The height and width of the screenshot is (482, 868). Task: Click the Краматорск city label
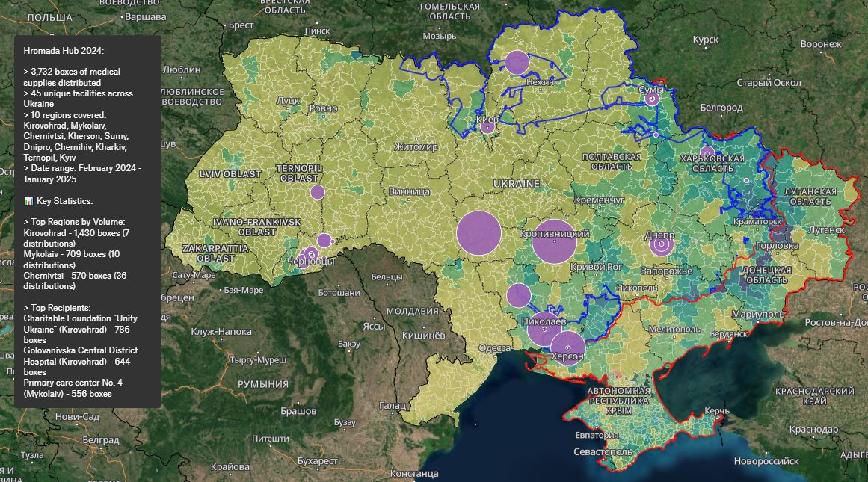point(758,221)
